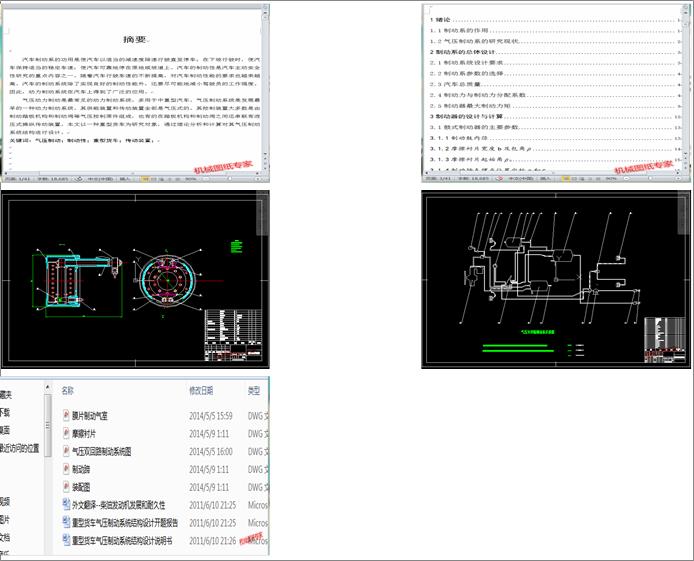Click title block of pneumatic schematic drawing

pyautogui.click(x=665, y=340)
